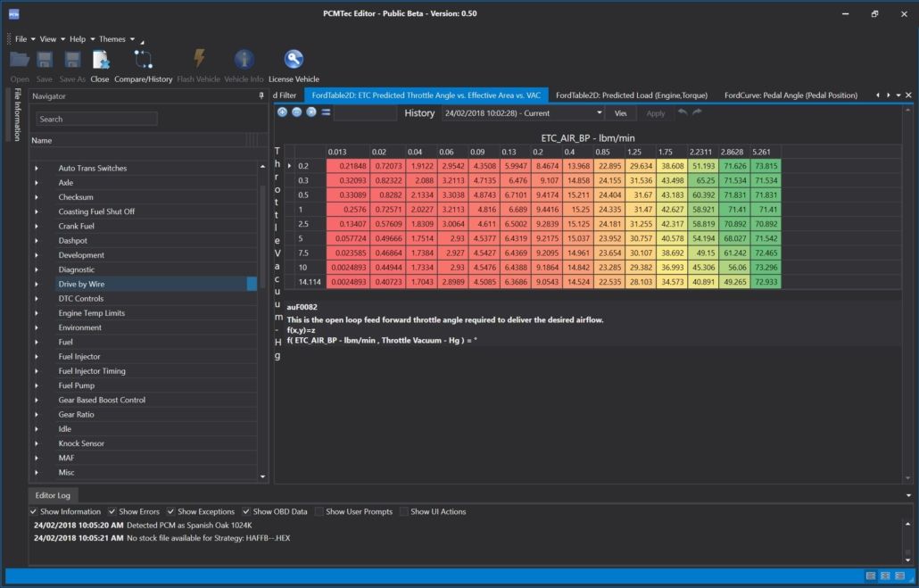Open the View menu
This screenshot has width=919, height=588.
[x=48, y=39]
